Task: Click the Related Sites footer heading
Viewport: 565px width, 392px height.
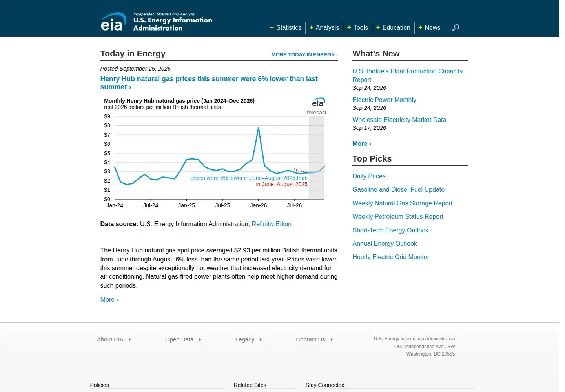Action: click(x=250, y=385)
